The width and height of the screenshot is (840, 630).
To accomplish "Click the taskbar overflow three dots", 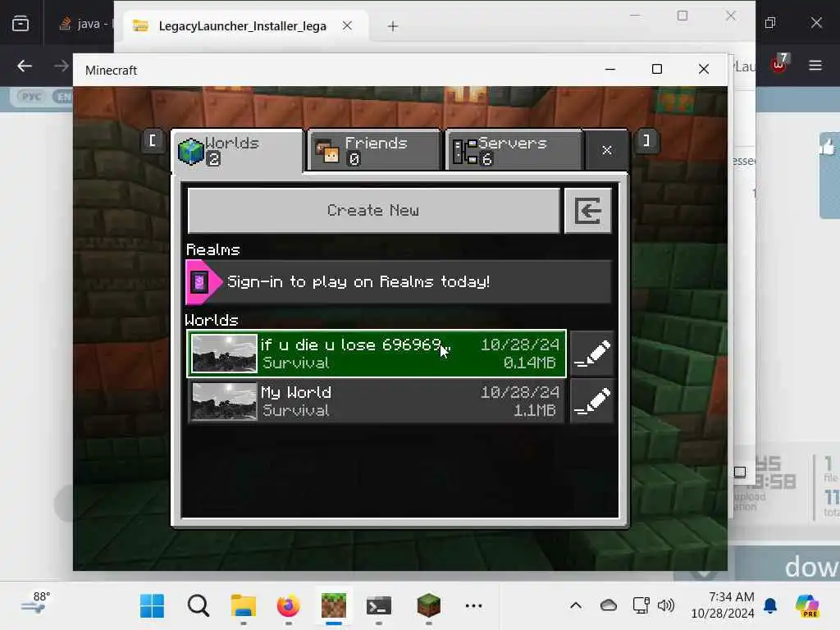I will (x=473, y=606).
